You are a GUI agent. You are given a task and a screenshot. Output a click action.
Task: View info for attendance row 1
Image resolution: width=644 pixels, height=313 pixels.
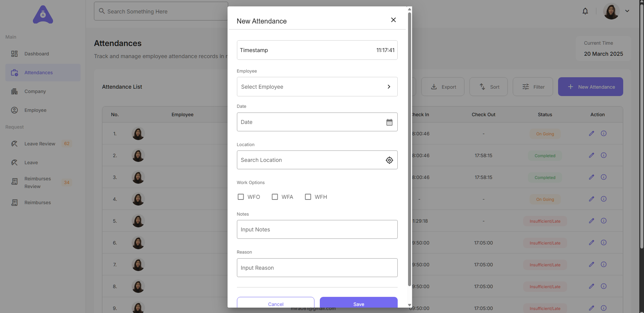coord(604,133)
